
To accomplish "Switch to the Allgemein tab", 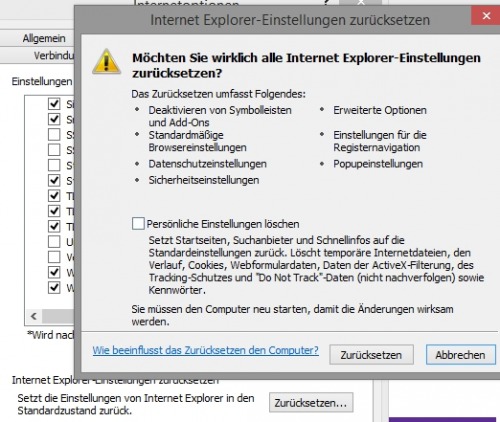I will pos(44,38).
